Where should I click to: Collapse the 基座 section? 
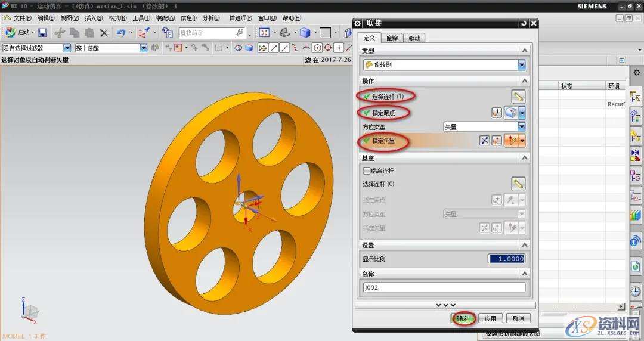tap(524, 158)
